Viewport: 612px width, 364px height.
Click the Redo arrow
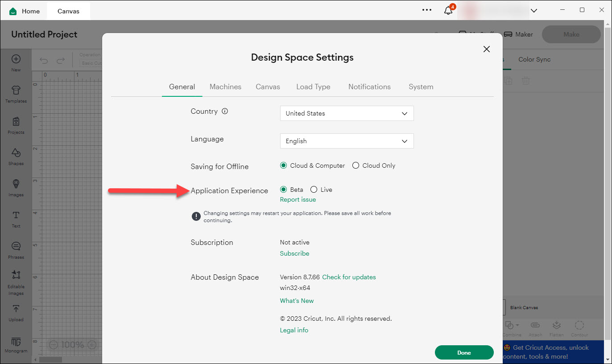[61, 61]
